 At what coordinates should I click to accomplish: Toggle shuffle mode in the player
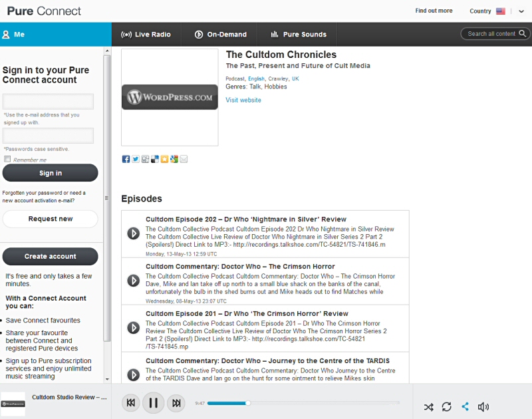pos(428,406)
